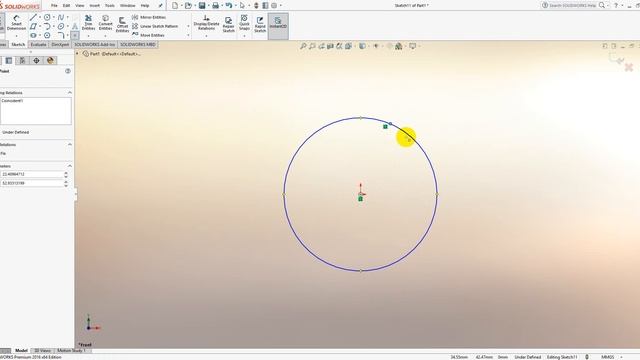Open the View menu
This screenshot has width=640, height=360.
(x=80, y=6)
